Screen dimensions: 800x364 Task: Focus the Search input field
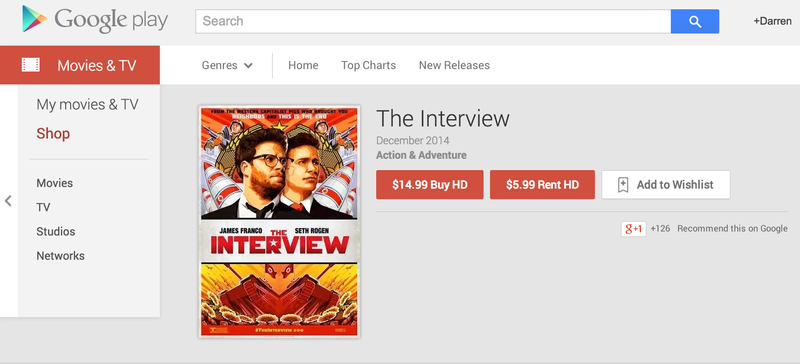(x=433, y=21)
